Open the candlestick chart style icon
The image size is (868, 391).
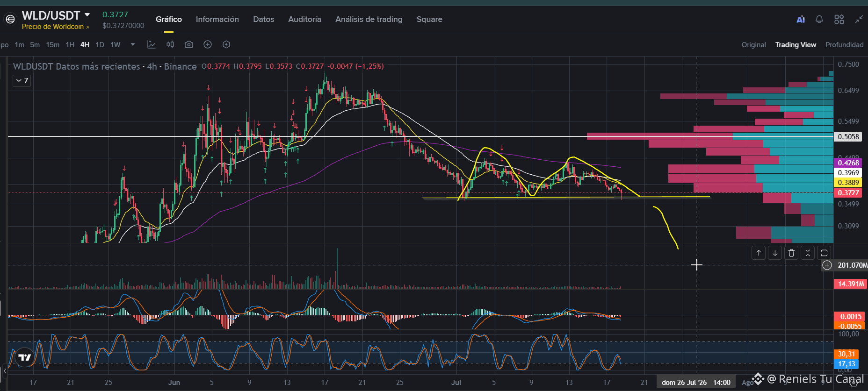coord(170,44)
